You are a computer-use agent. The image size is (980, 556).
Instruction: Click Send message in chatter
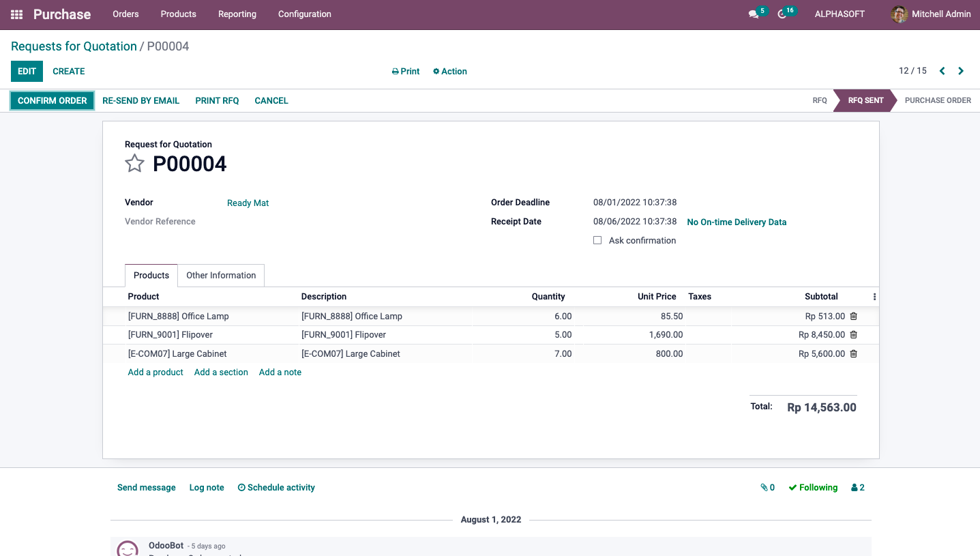147,488
